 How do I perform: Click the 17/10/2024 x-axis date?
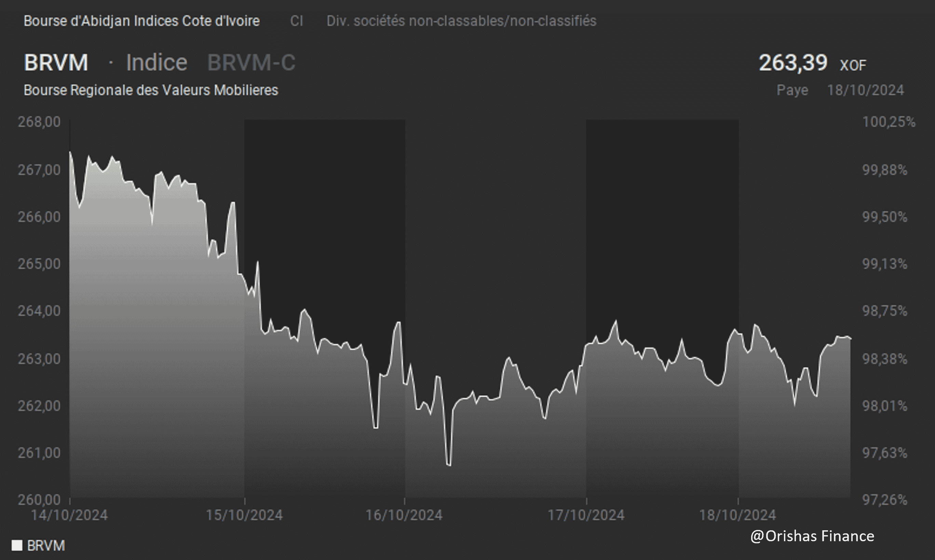pyautogui.click(x=586, y=515)
